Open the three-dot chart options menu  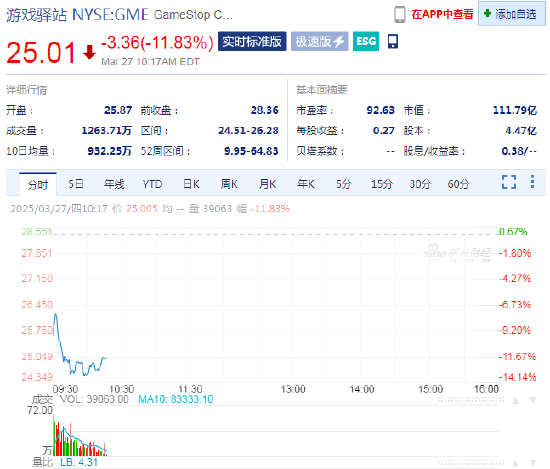point(532,182)
